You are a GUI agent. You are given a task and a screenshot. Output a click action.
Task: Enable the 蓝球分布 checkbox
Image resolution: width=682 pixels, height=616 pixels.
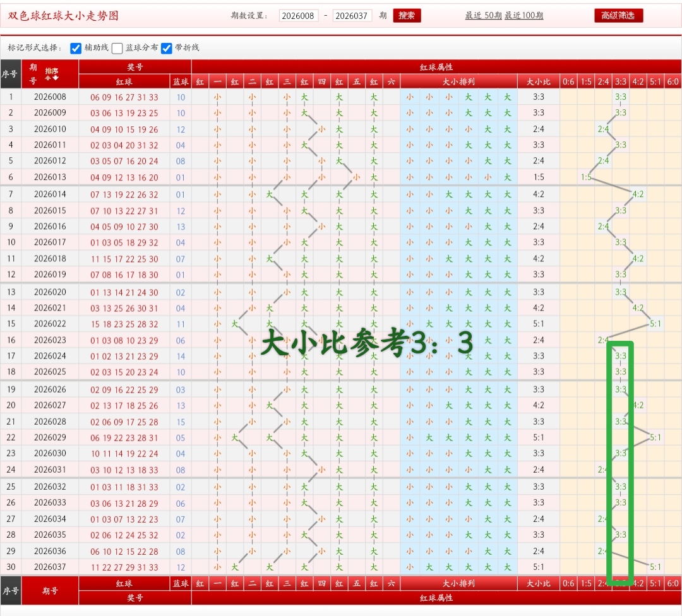(117, 47)
